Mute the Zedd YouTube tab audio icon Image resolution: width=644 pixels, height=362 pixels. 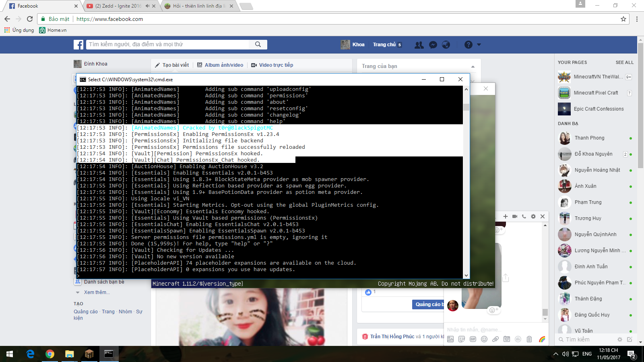147,6
